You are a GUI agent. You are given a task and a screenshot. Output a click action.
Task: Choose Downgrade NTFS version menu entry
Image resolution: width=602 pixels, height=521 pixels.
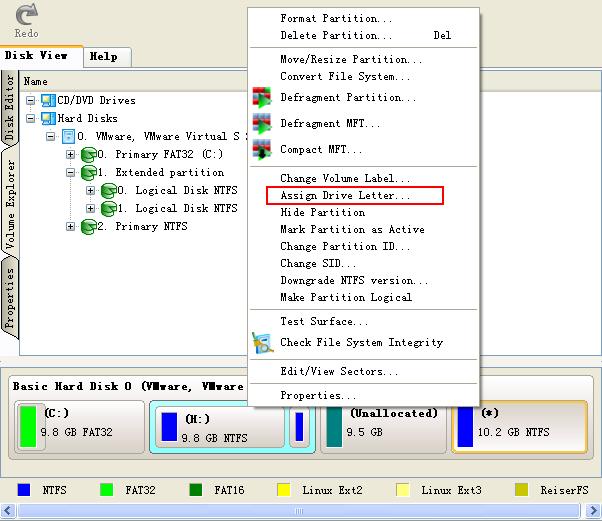[364, 280]
